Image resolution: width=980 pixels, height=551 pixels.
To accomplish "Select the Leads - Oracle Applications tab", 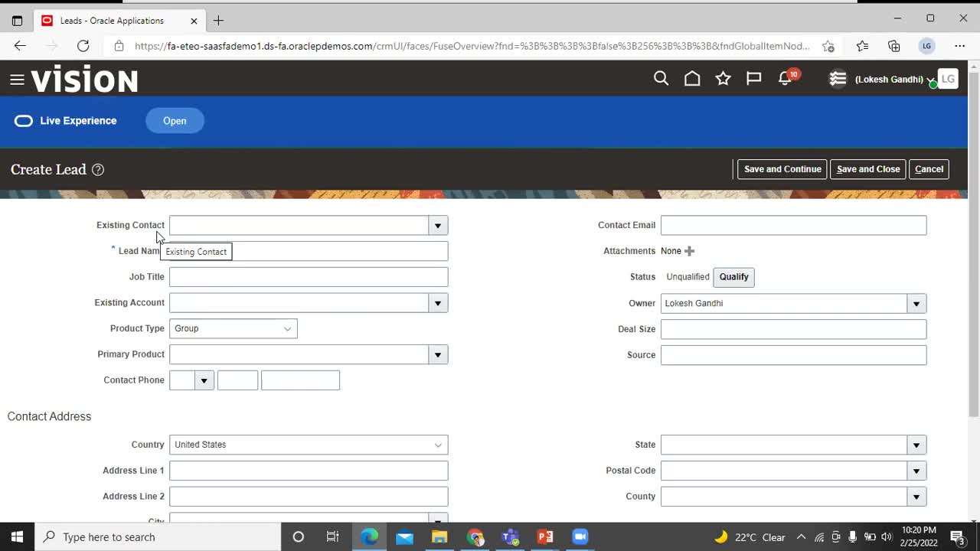I will [x=118, y=21].
